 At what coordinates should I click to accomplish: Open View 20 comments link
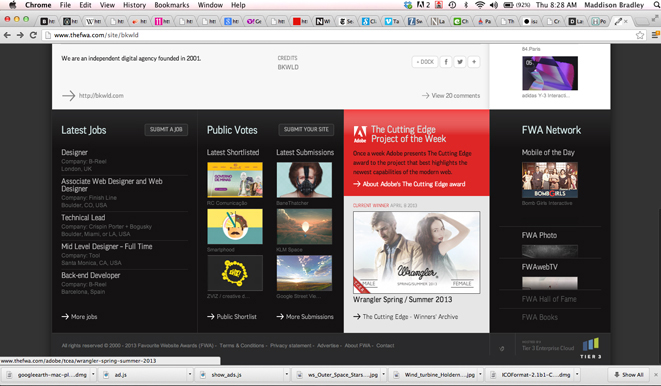point(451,96)
